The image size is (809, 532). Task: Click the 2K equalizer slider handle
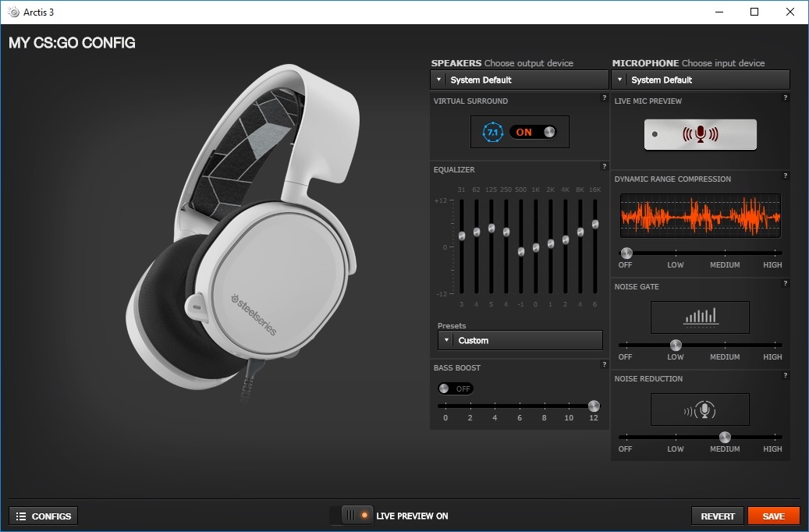(551, 243)
